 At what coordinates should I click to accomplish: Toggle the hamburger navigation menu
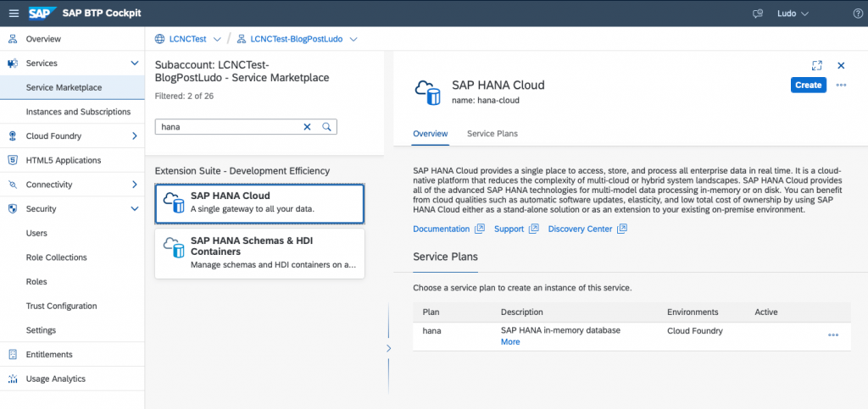[x=14, y=13]
